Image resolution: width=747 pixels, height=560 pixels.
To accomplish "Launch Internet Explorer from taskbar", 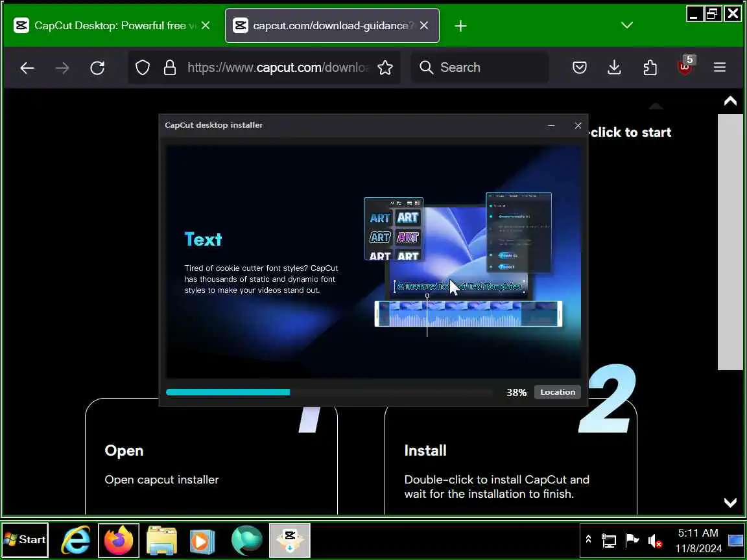I will click(x=76, y=540).
